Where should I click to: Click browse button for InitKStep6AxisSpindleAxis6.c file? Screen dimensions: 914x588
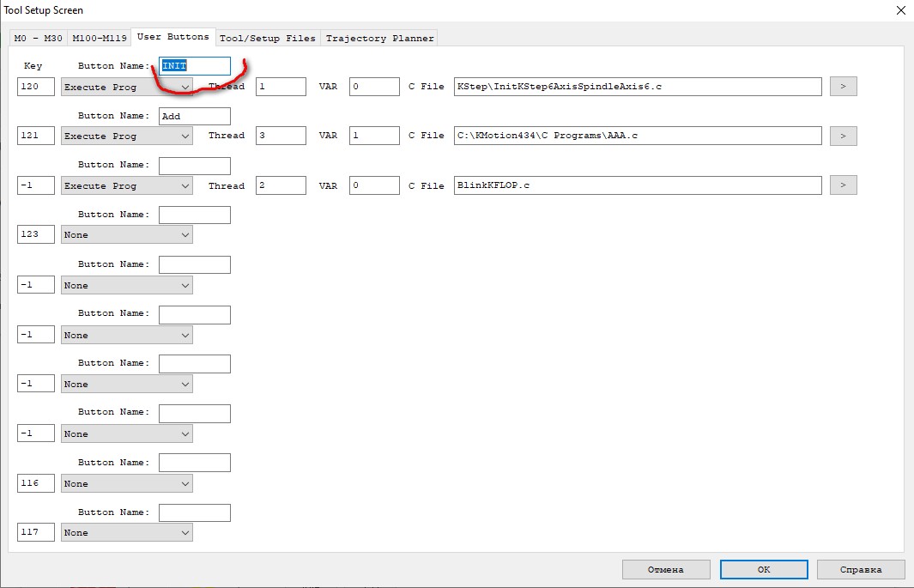pos(842,87)
